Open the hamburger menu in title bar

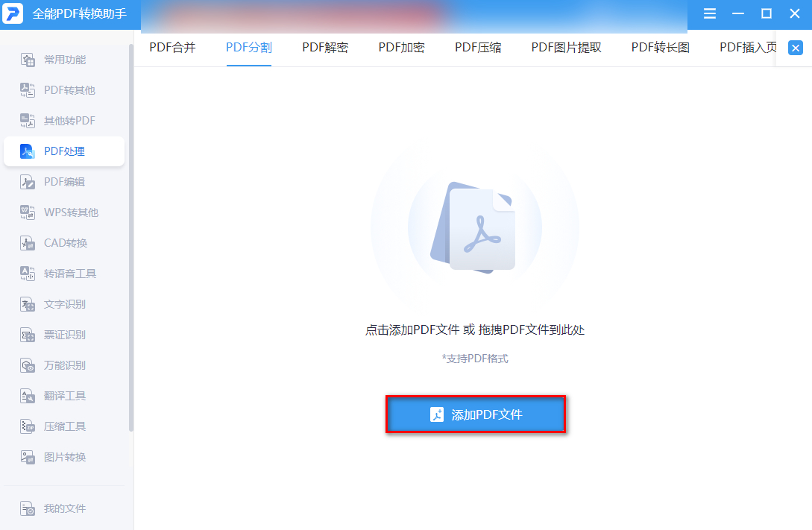(x=710, y=14)
